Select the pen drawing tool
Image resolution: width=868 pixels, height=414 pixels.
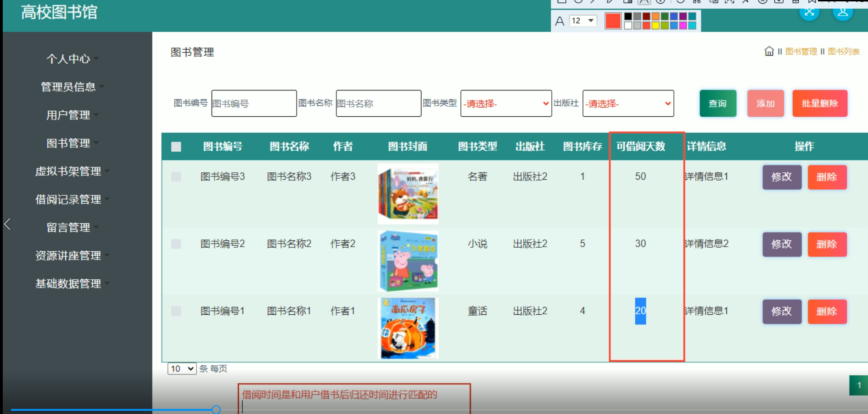[609, 2]
